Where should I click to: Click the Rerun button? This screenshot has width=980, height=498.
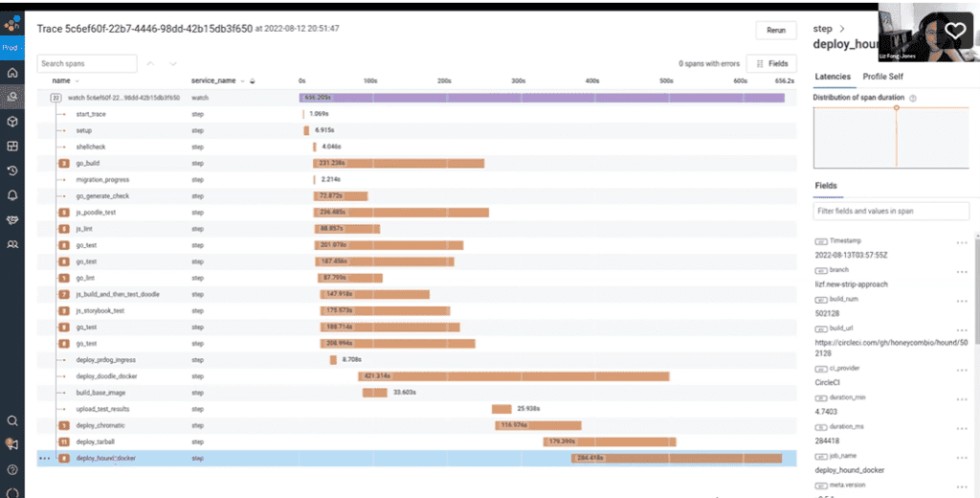pyautogui.click(x=775, y=30)
